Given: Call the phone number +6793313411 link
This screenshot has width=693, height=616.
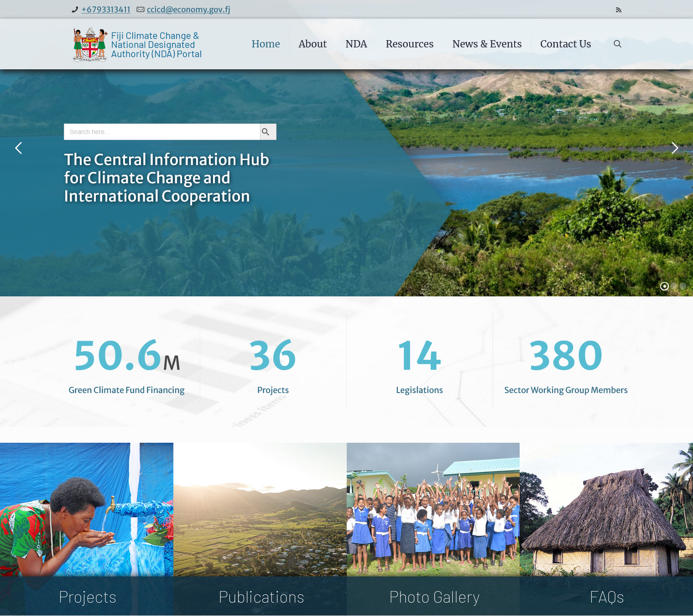Looking at the screenshot, I should [x=106, y=10].
